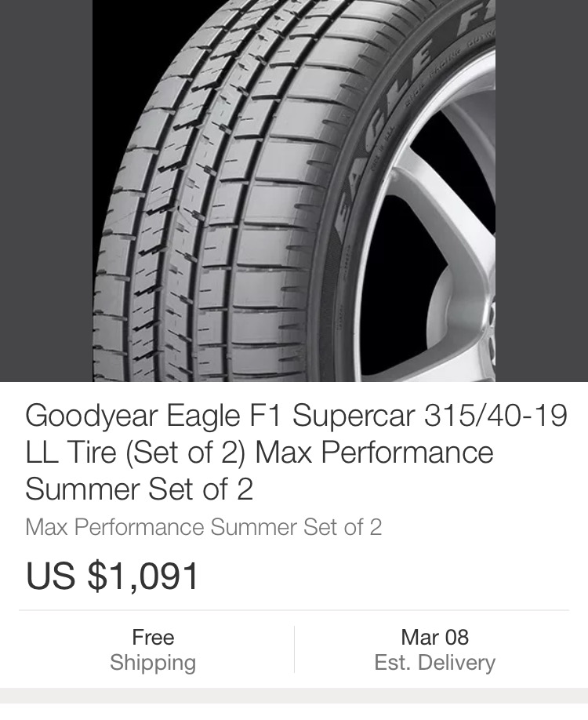Click the Est. Delivery caption

434,663
